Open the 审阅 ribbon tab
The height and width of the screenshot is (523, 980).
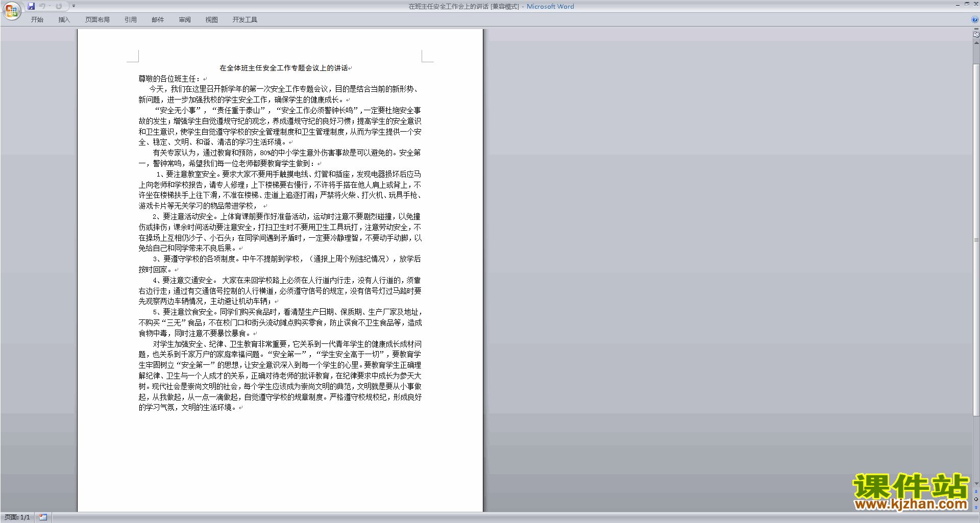[185, 20]
